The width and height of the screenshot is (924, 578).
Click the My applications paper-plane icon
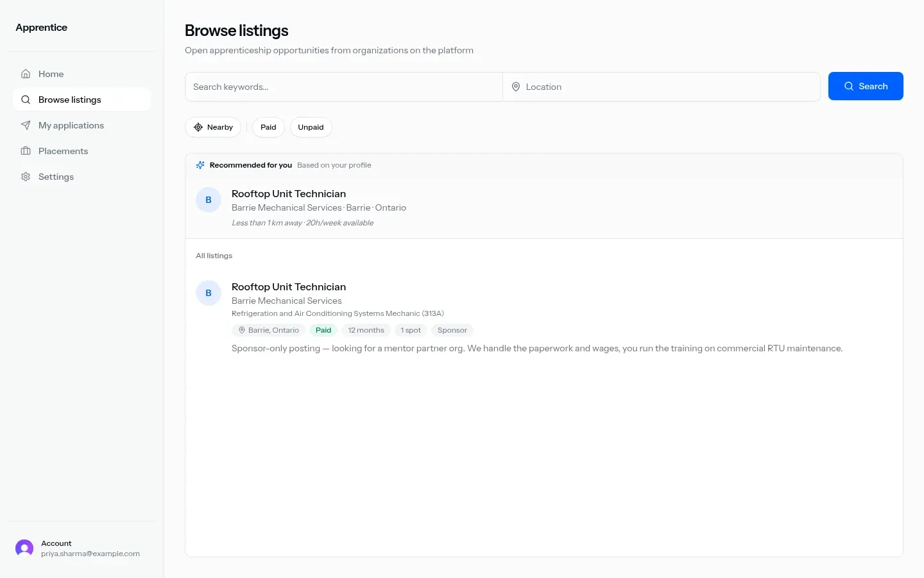point(26,125)
